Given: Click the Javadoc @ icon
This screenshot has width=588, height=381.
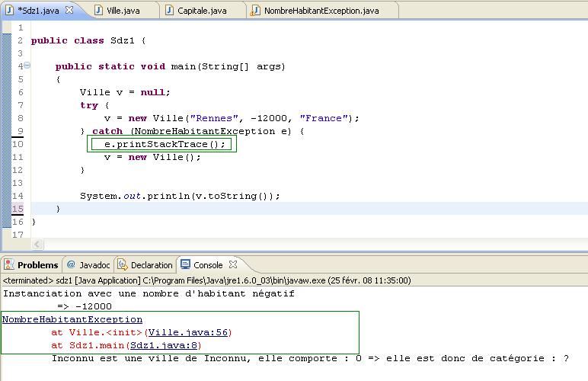Looking at the screenshot, I should point(71,264).
